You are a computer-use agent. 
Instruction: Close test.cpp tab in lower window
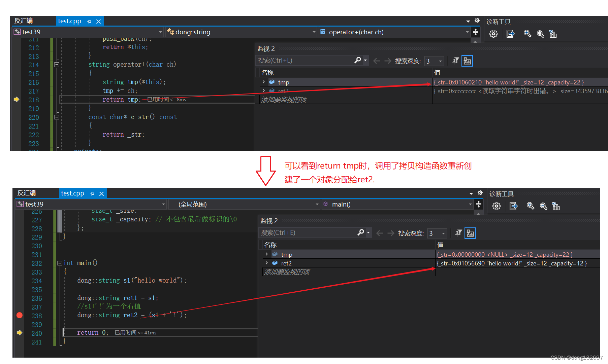point(101,194)
